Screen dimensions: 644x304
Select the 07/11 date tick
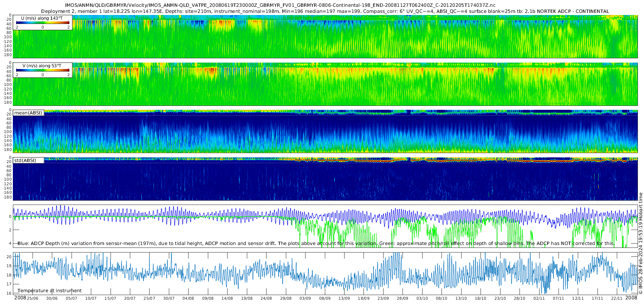click(558, 298)
